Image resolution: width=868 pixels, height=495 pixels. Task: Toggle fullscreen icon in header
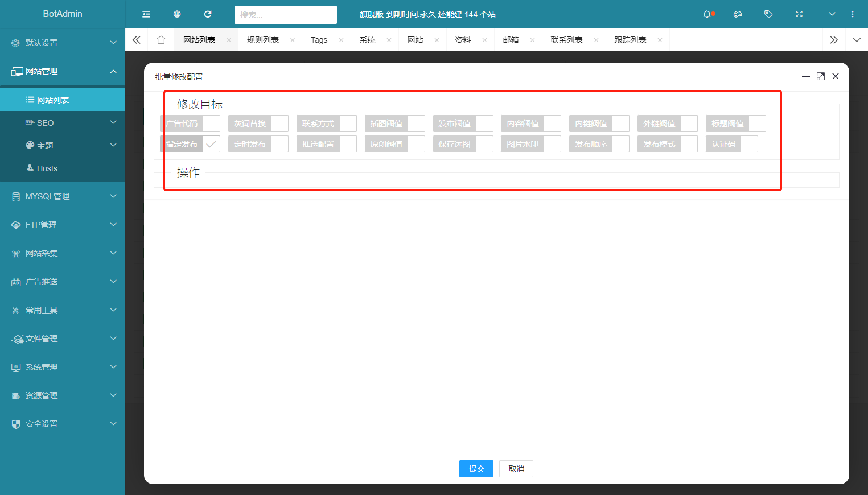click(799, 14)
